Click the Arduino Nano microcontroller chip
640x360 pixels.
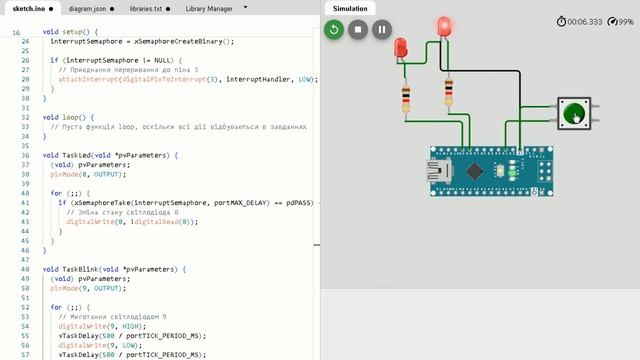click(x=475, y=171)
